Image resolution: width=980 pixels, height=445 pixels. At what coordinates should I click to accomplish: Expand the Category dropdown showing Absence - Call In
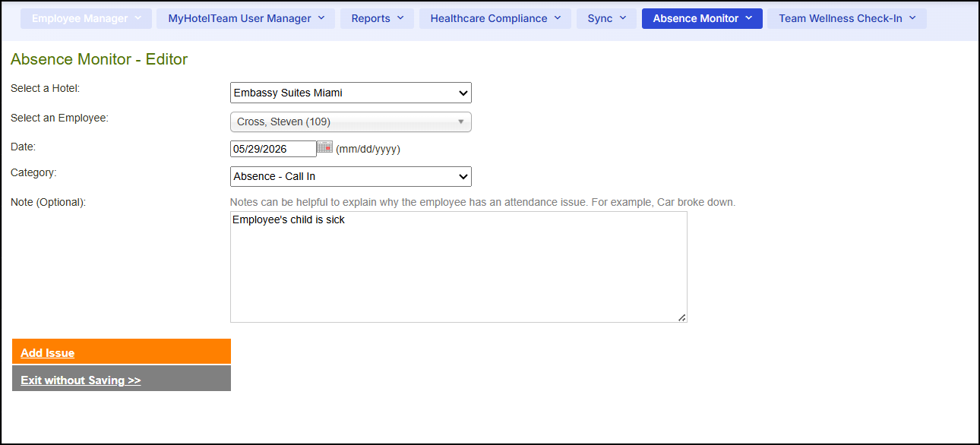click(x=351, y=176)
